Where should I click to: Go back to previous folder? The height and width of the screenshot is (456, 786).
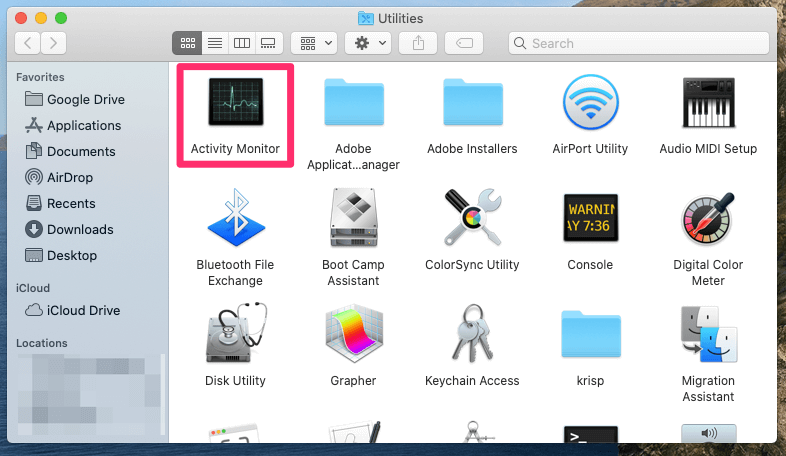(28, 43)
